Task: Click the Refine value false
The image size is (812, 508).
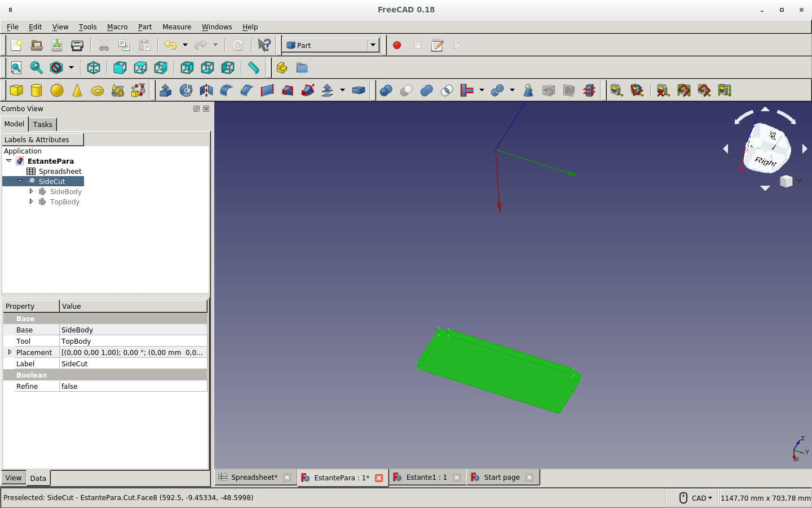Action: point(133,386)
